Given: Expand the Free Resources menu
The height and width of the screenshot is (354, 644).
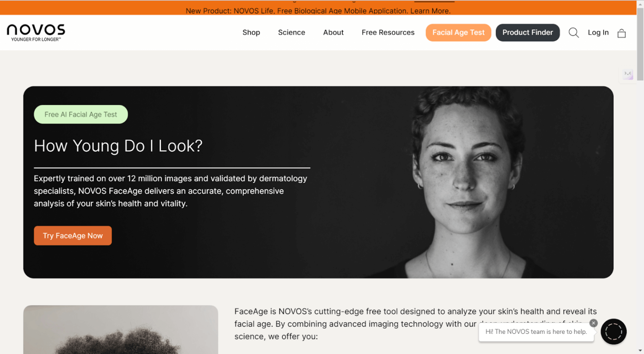Looking at the screenshot, I should tap(388, 33).
